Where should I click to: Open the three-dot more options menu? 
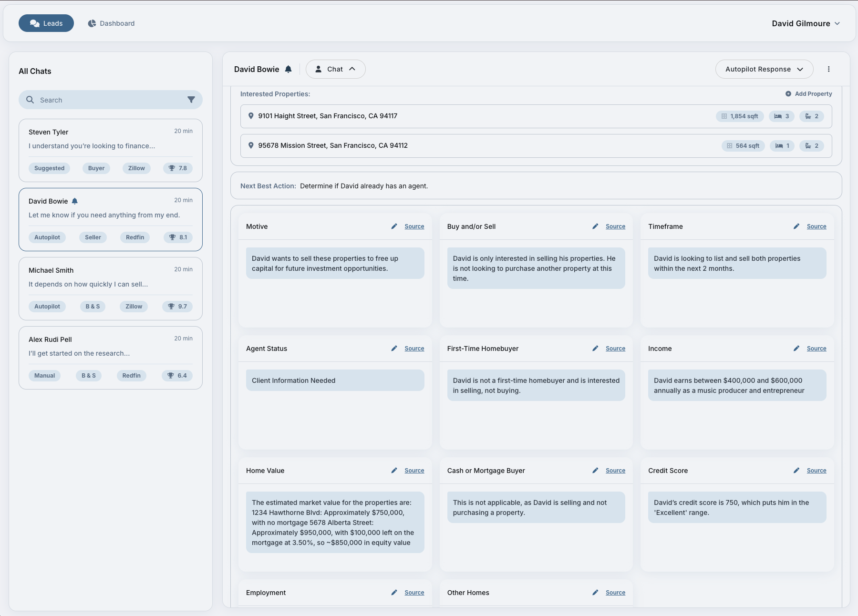[x=828, y=69]
